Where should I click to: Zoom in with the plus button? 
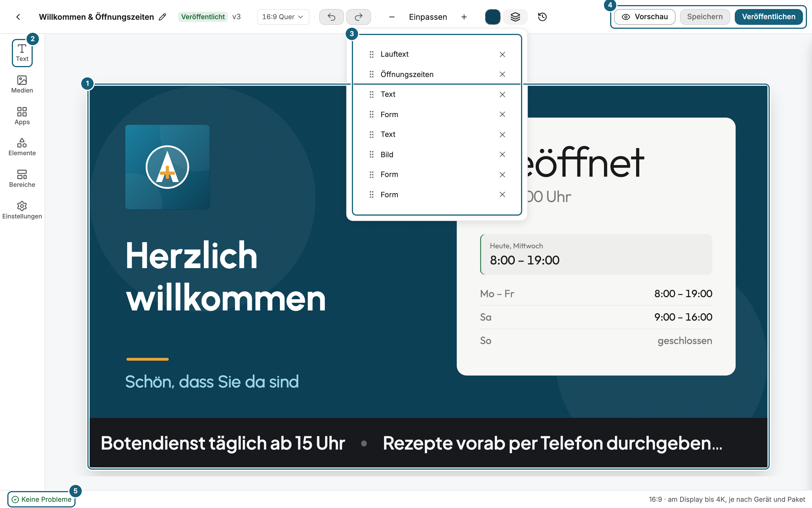464,17
